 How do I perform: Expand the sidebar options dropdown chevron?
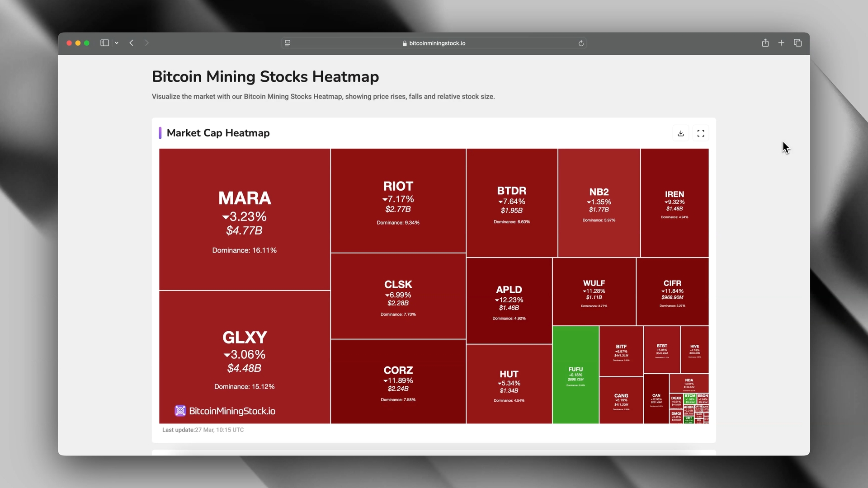click(x=117, y=43)
